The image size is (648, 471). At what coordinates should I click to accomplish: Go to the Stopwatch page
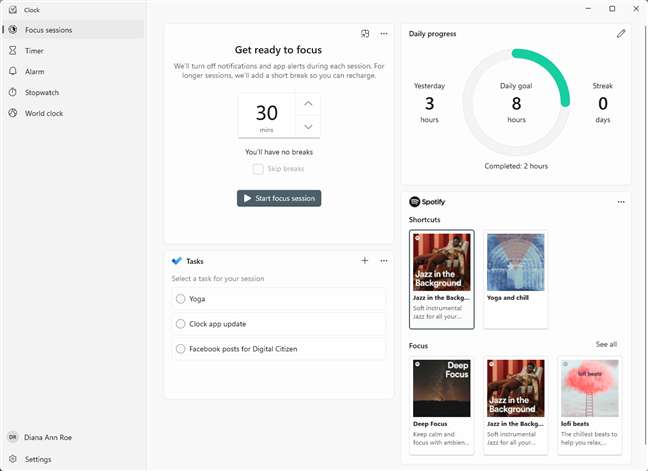click(x=41, y=93)
